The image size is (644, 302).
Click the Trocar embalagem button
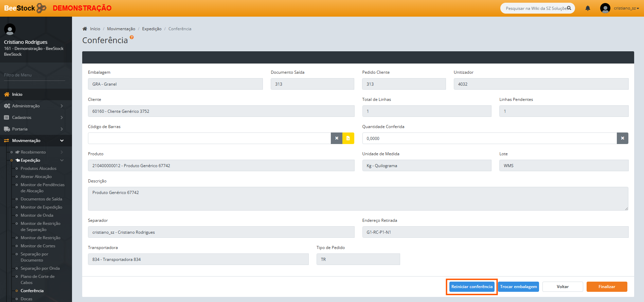[518, 287]
